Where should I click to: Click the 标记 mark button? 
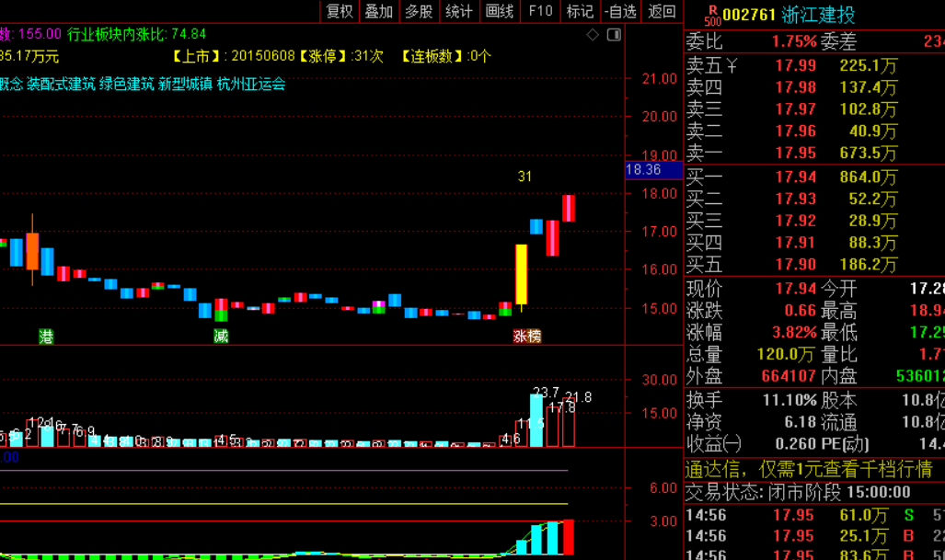pos(581,11)
